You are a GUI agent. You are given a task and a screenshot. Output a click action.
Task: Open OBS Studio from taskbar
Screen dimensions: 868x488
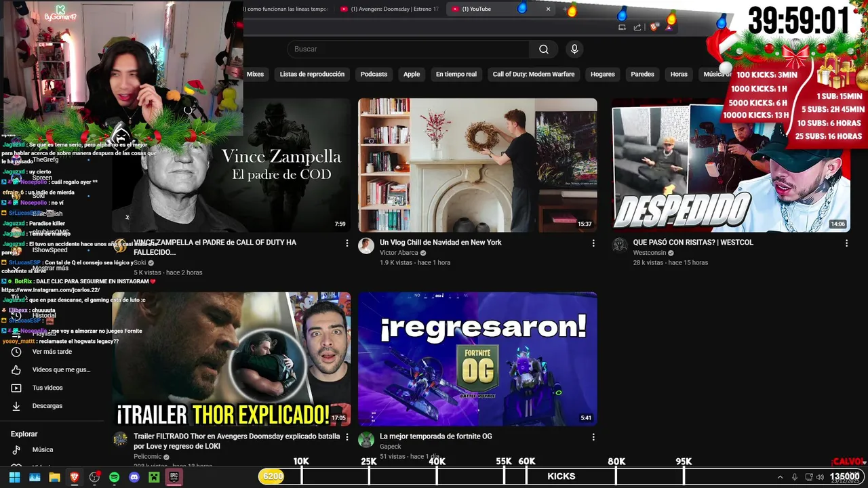pos(94,477)
